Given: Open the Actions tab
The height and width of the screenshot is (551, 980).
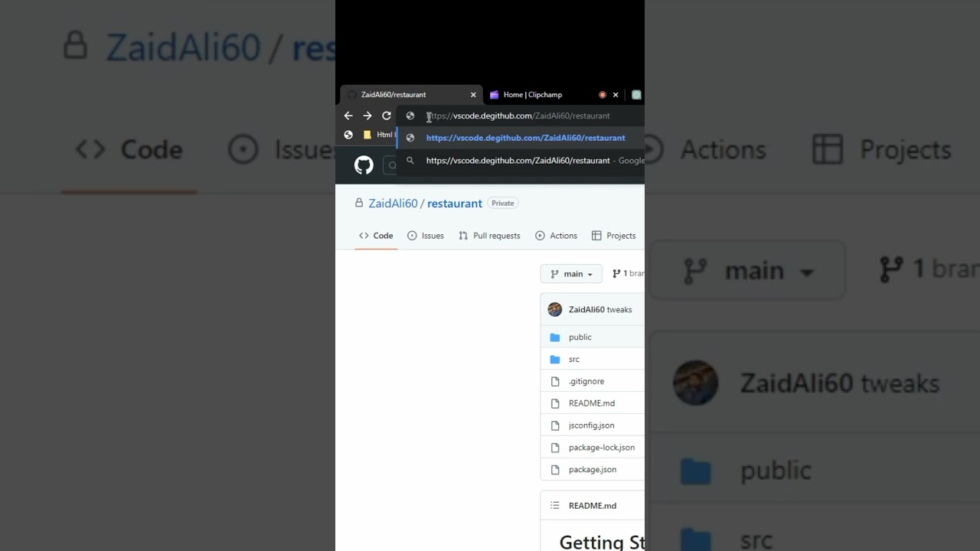Looking at the screenshot, I should [x=557, y=236].
